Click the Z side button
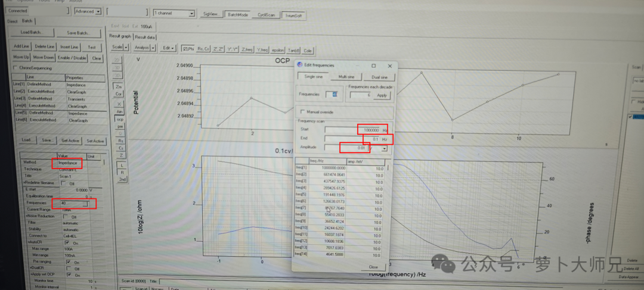The image size is (644, 290). click(121, 155)
